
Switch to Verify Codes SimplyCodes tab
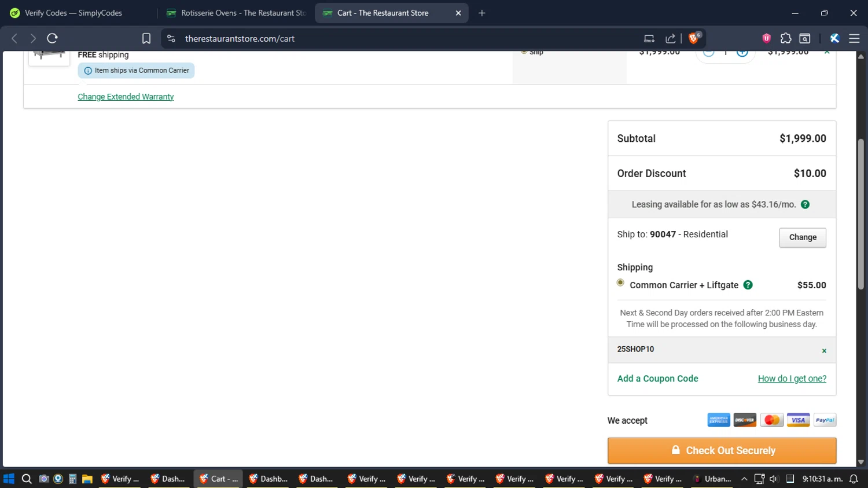[x=73, y=13]
